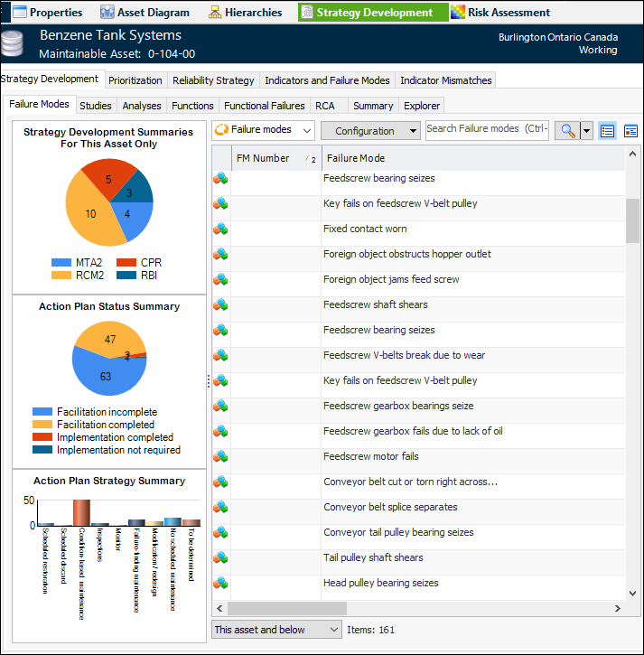The width and height of the screenshot is (644, 655).
Task: Click the search magnifier icon
Action: [x=566, y=131]
